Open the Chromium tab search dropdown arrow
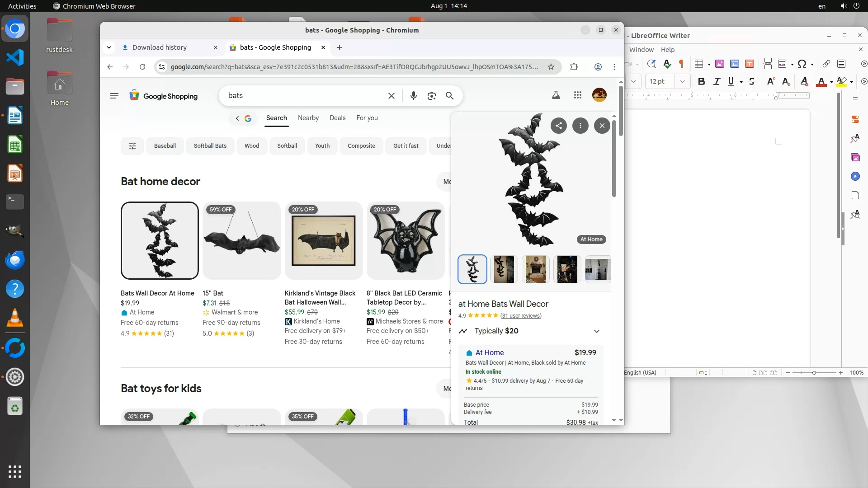 pyautogui.click(x=109, y=47)
